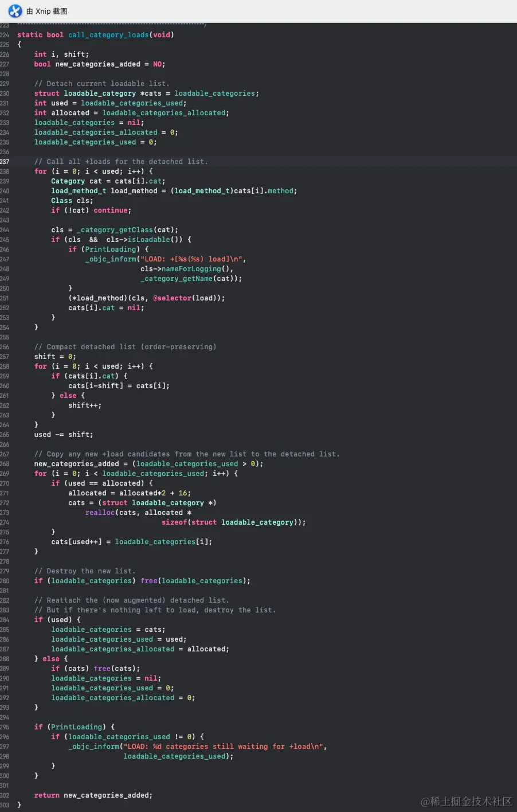The height and width of the screenshot is (812, 517).
Task: Click 'if (cats[i].cat) {' line
Action: point(89,376)
